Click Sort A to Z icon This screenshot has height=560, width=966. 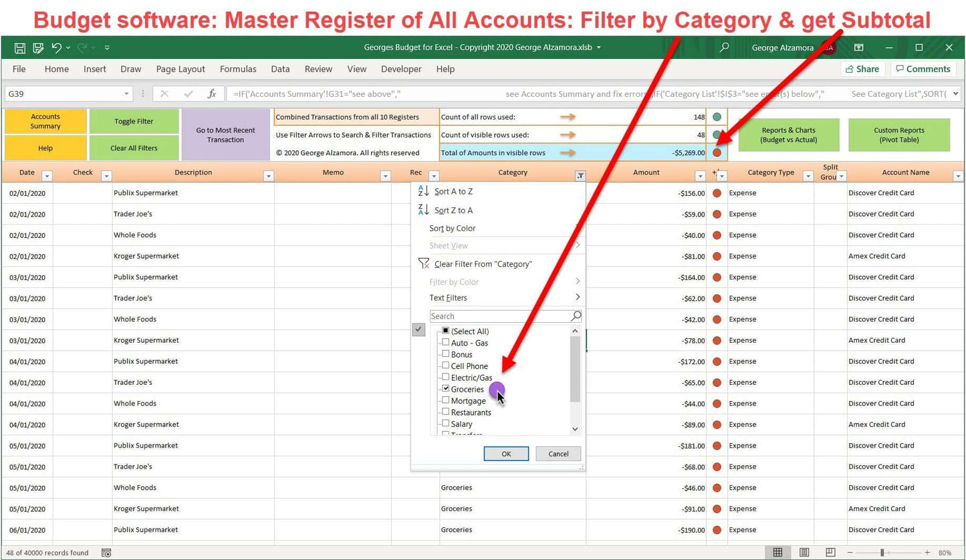coord(423,191)
